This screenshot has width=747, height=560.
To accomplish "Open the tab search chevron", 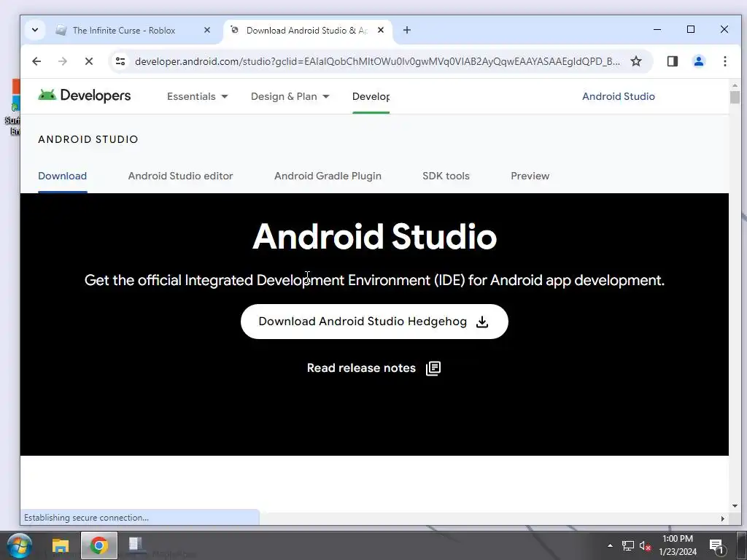I will tap(35, 30).
